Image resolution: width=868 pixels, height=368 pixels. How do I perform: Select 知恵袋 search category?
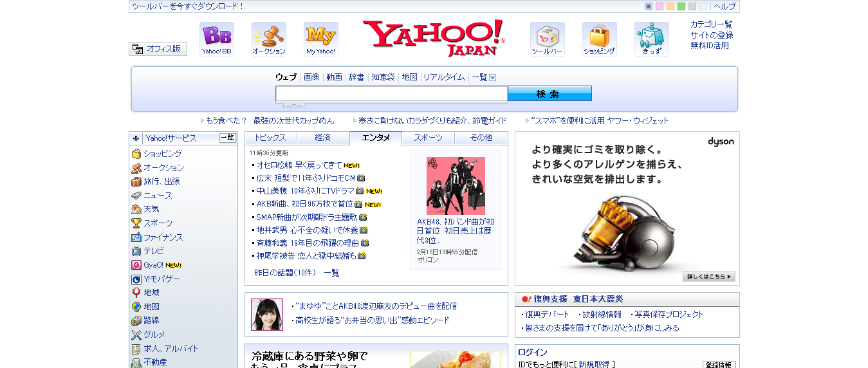click(x=383, y=77)
